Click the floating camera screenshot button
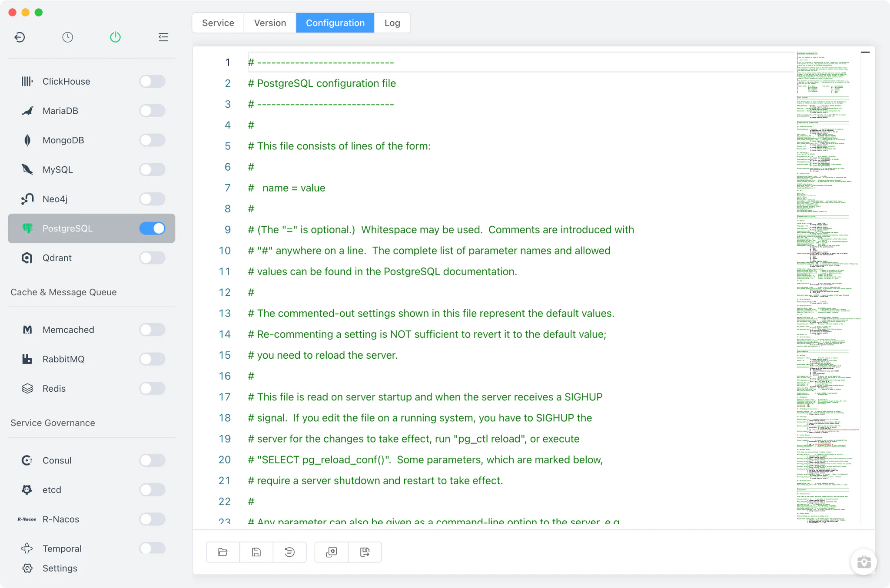The height and width of the screenshot is (588, 890). coord(864,562)
